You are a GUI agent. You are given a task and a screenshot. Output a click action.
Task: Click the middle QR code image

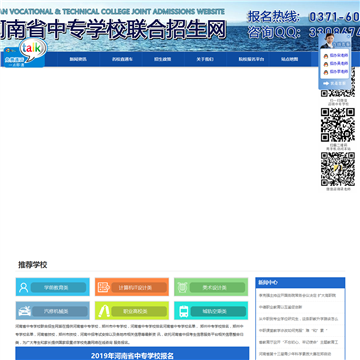pos(338,125)
